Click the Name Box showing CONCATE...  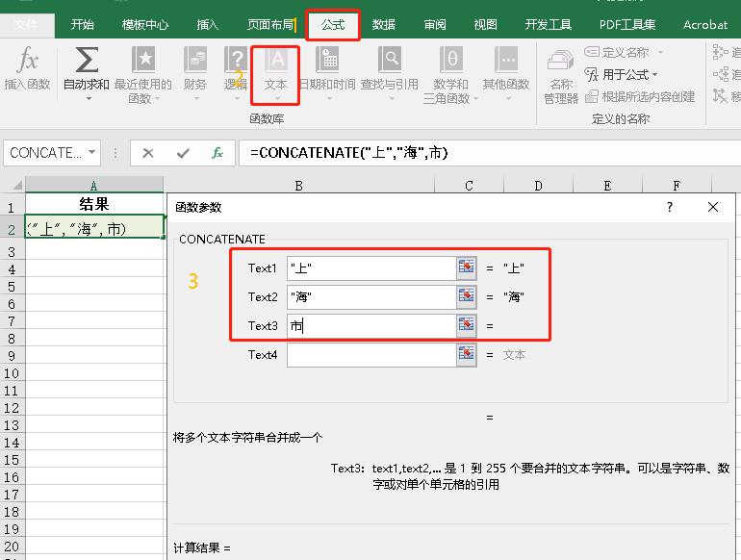(x=46, y=153)
